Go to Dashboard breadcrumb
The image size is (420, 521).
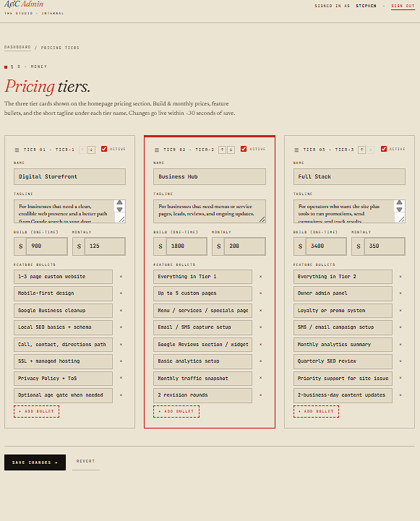click(x=17, y=47)
